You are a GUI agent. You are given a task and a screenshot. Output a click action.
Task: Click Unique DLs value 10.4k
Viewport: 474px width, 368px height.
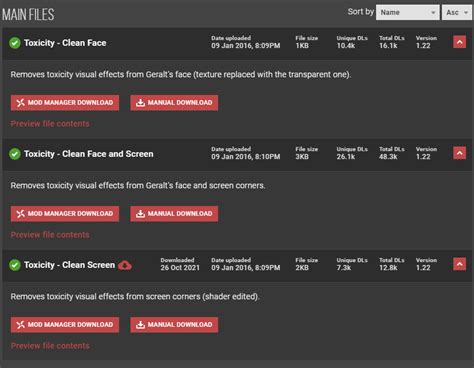[x=346, y=46]
